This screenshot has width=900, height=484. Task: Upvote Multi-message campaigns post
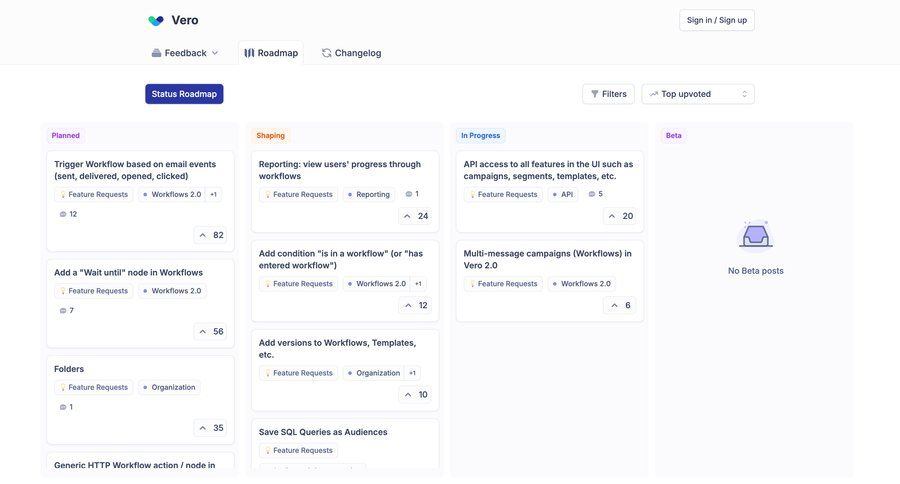coord(620,305)
